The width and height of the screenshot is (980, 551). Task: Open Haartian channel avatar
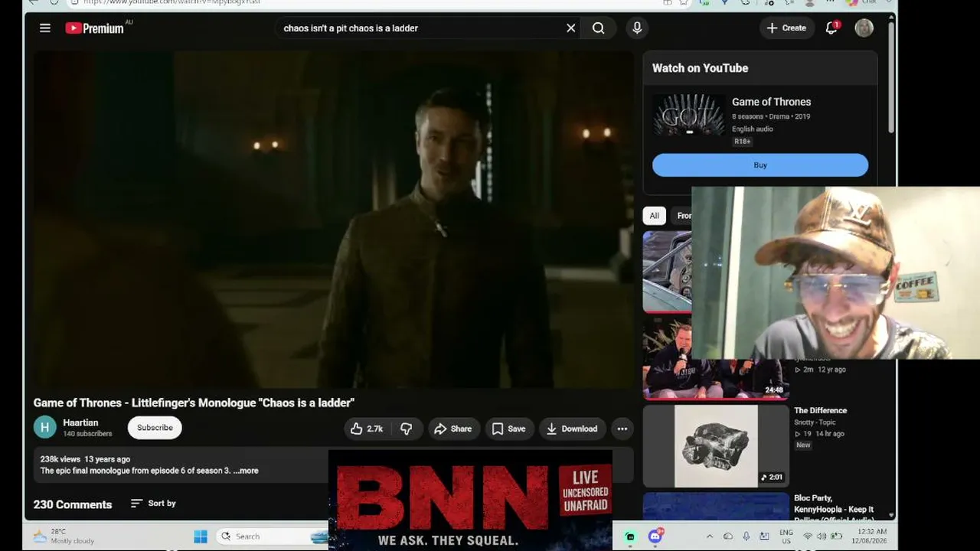pyautogui.click(x=45, y=427)
